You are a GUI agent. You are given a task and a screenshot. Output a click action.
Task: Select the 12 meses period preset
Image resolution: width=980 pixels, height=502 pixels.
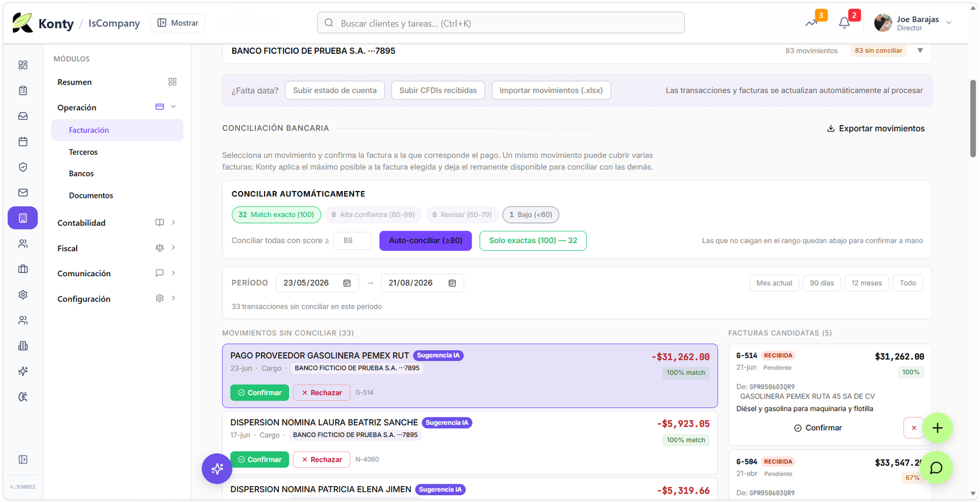pos(867,283)
